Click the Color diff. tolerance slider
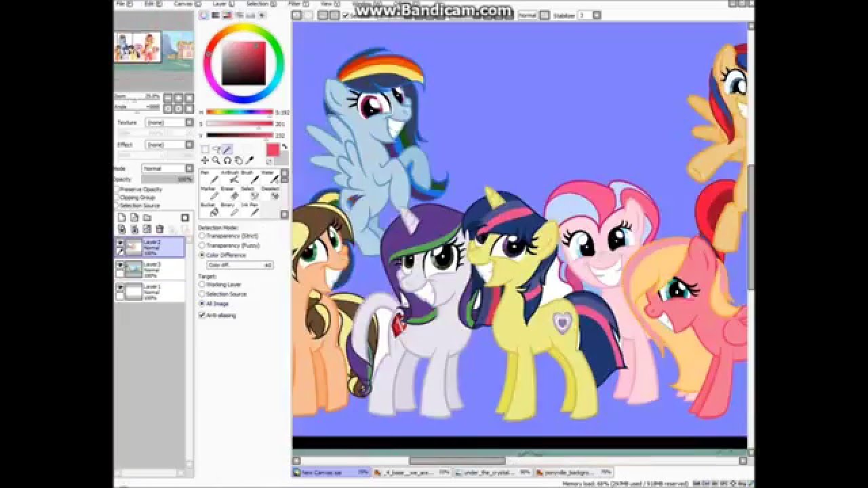868x488 pixels. (240, 265)
